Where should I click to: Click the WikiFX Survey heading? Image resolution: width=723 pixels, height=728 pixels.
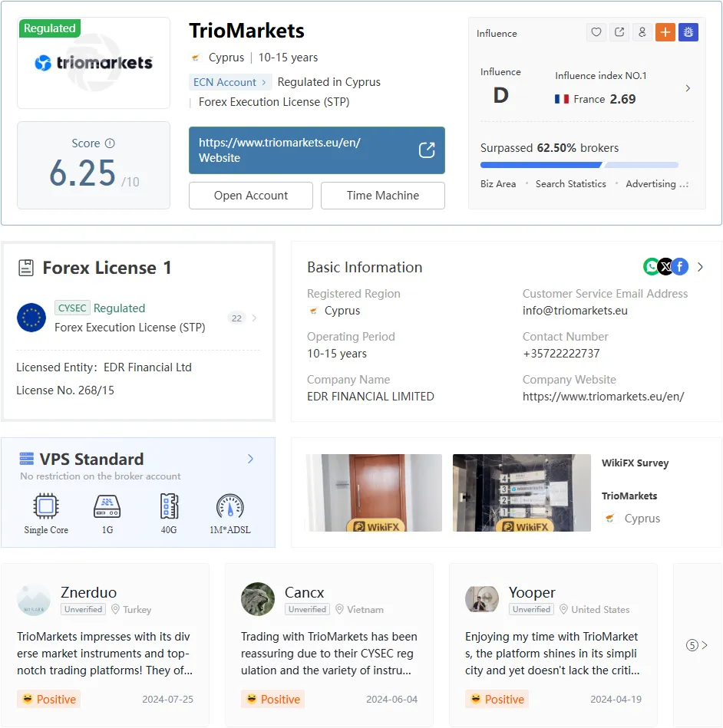coord(636,463)
